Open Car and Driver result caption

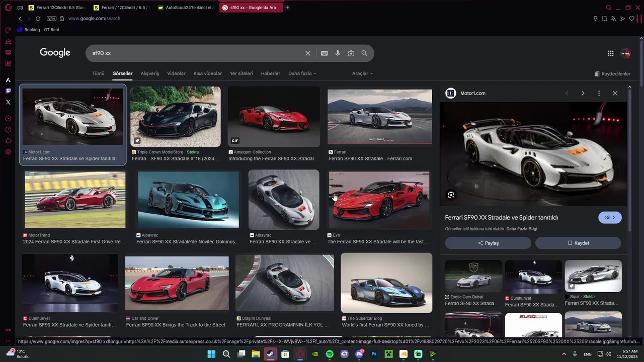[176, 325]
